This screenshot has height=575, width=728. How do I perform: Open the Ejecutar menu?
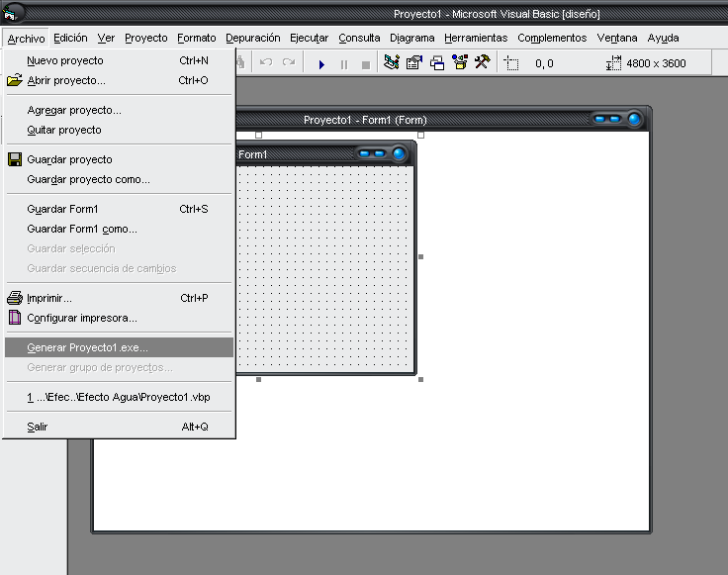(x=309, y=38)
